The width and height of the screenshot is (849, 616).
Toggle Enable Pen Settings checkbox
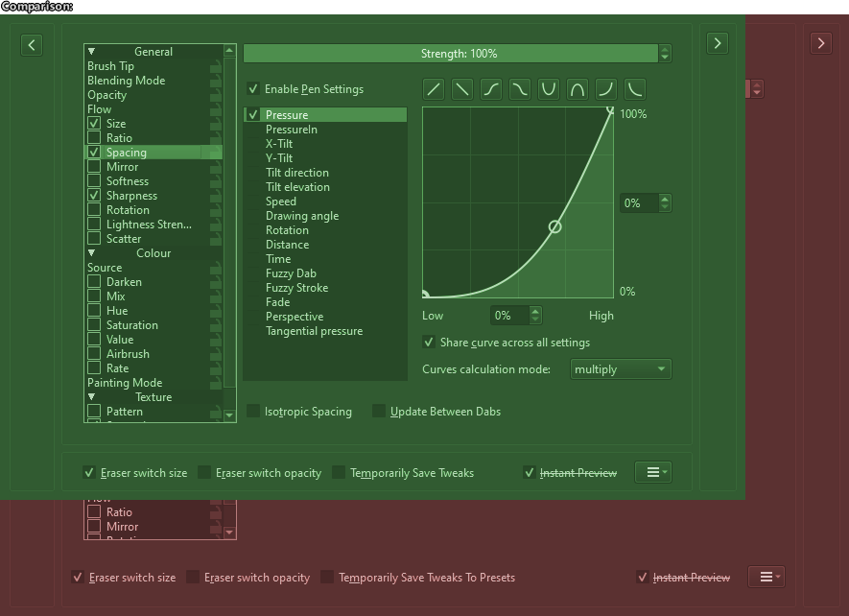(253, 89)
